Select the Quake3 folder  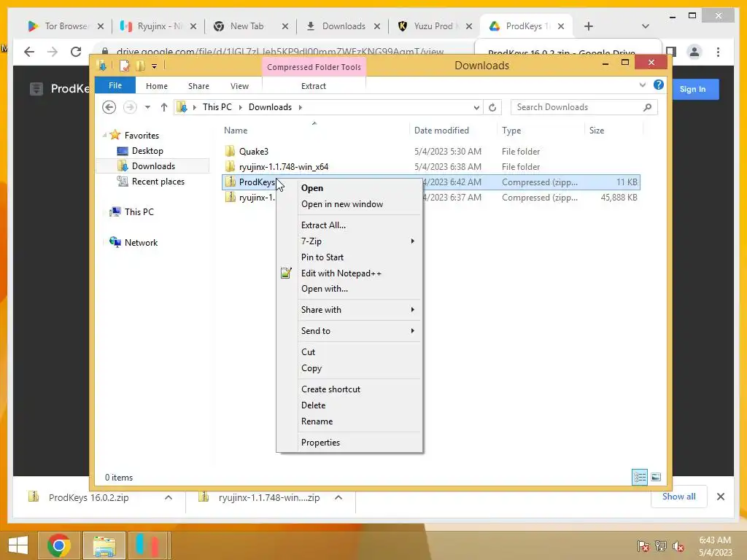(253, 152)
